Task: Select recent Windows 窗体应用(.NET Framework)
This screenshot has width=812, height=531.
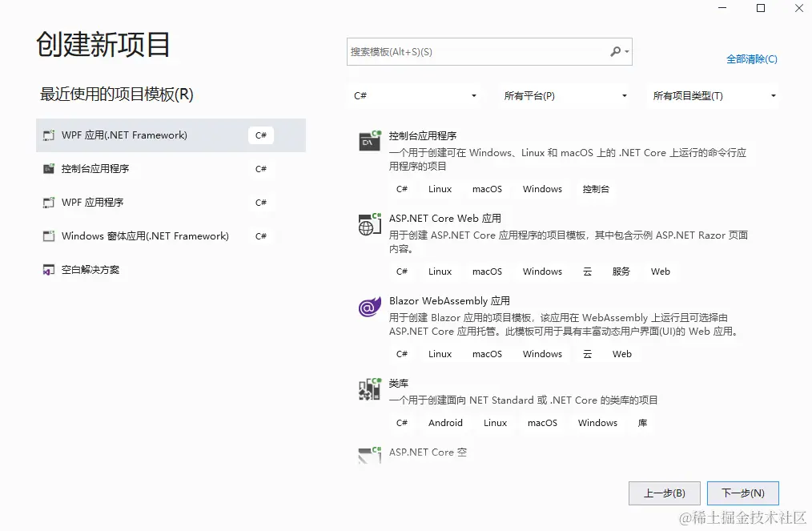Action: (171, 236)
